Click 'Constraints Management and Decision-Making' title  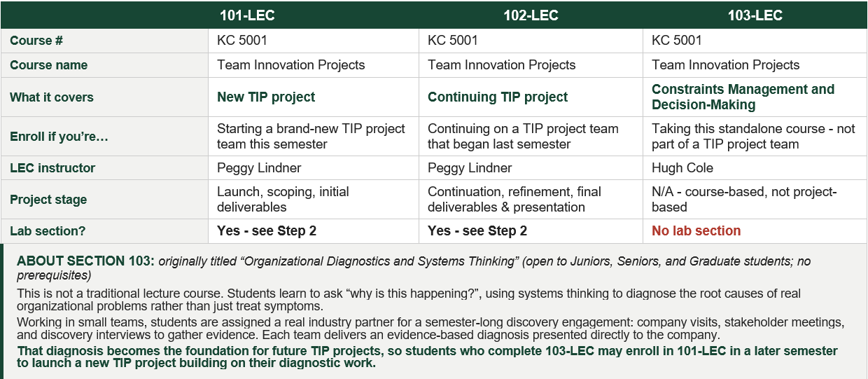pos(743,97)
